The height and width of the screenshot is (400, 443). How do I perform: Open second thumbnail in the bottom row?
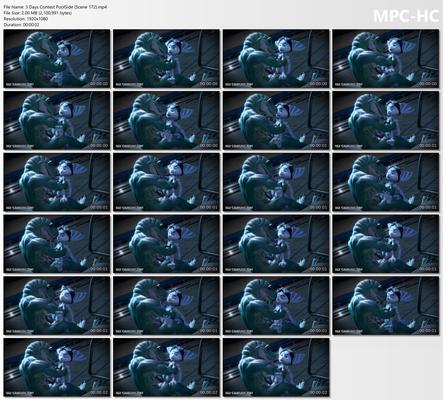click(166, 367)
